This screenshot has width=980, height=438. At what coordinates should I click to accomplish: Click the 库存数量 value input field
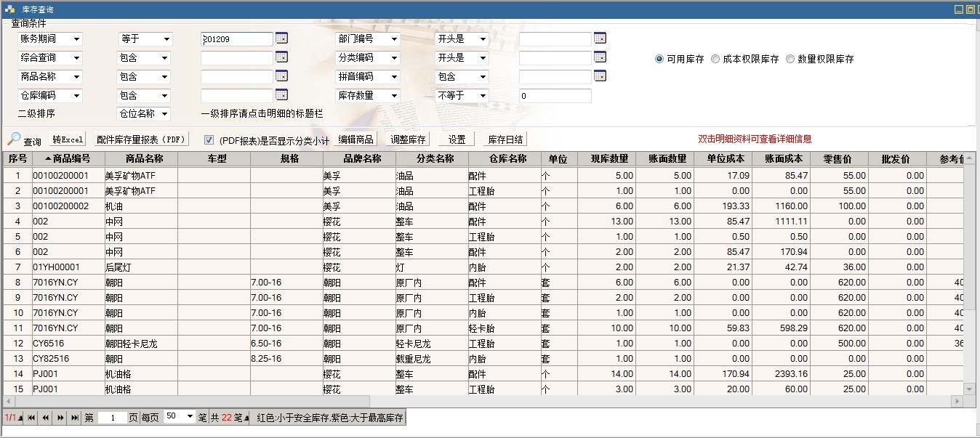(555, 96)
